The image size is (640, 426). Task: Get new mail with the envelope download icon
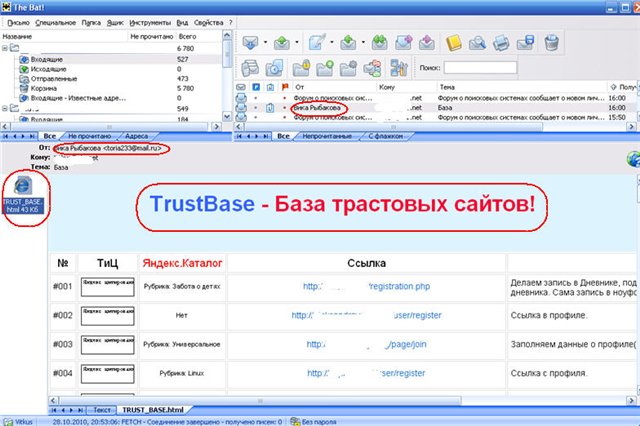(x=250, y=42)
